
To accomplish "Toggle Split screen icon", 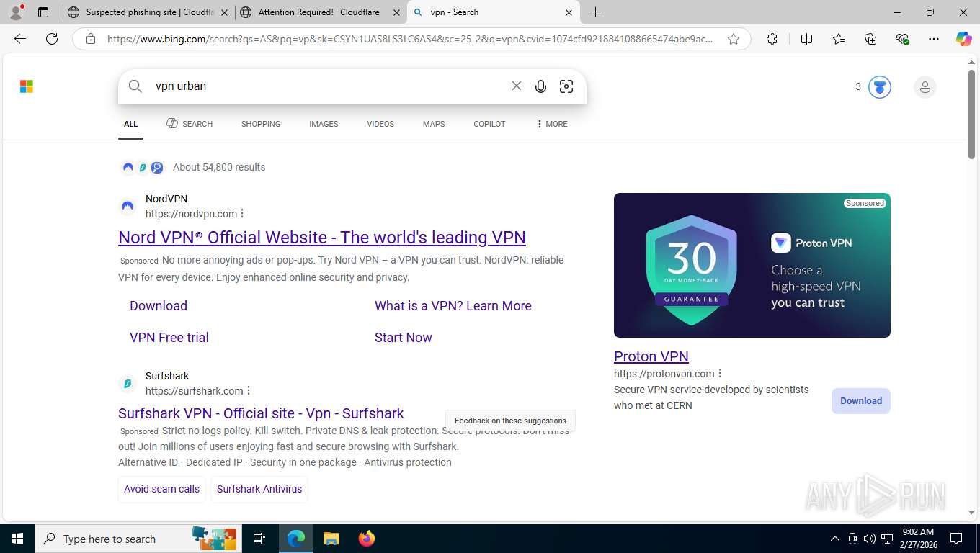I will point(806,39).
